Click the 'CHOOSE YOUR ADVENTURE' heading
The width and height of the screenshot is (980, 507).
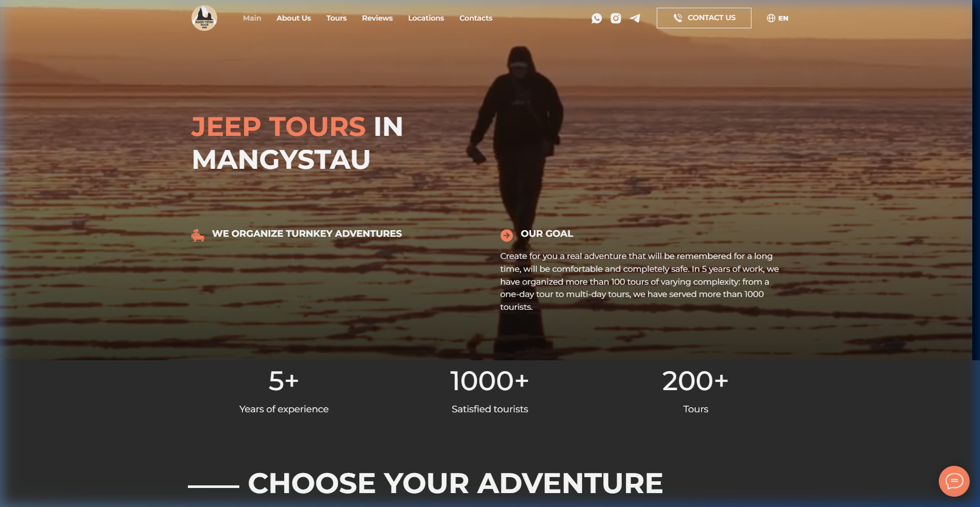[x=456, y=483]
